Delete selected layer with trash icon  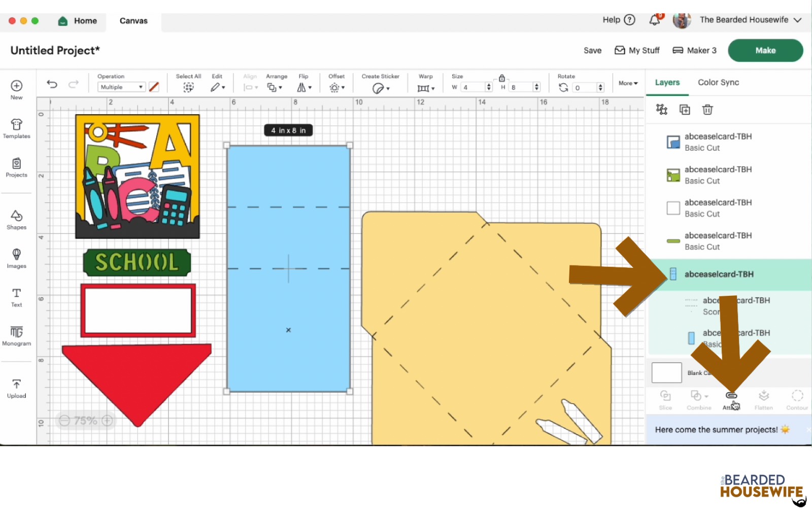(x=707, y=110)
